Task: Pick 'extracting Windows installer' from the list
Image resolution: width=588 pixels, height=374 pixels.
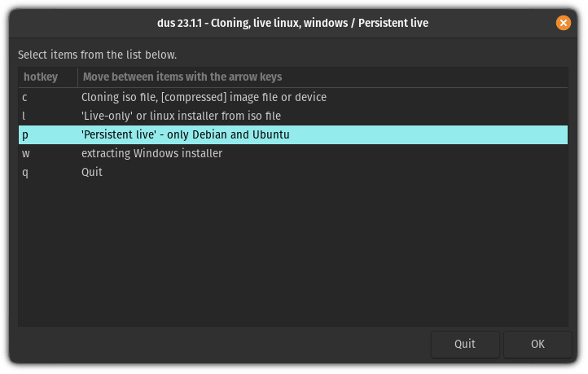Action: [151, 153]
